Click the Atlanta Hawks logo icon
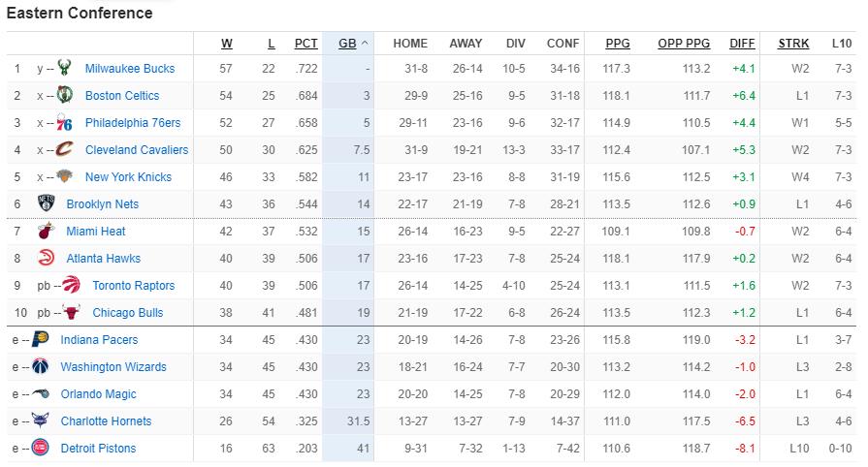The width and height of the screenshot is (868, 467). tap(46, 258)
